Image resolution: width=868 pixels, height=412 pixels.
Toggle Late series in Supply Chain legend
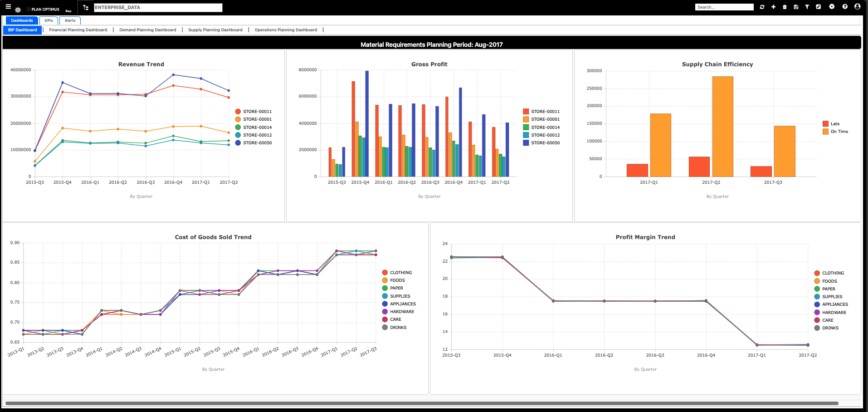pos(831,124)
